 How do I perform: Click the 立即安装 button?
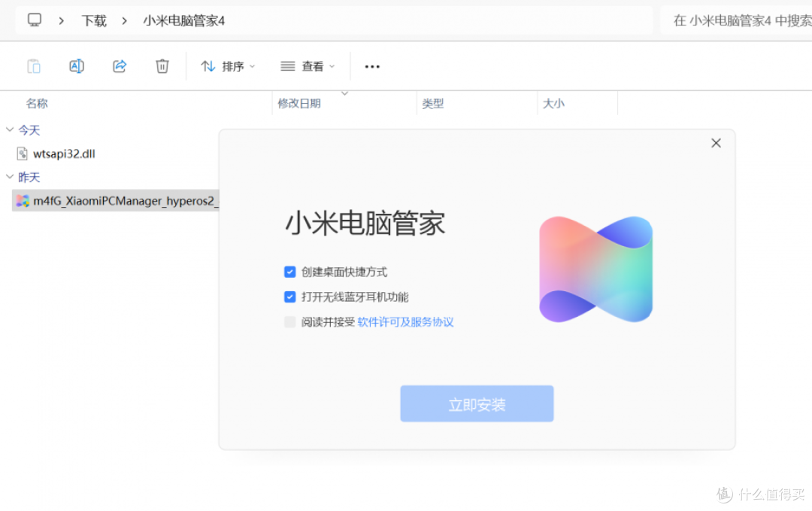477,403
